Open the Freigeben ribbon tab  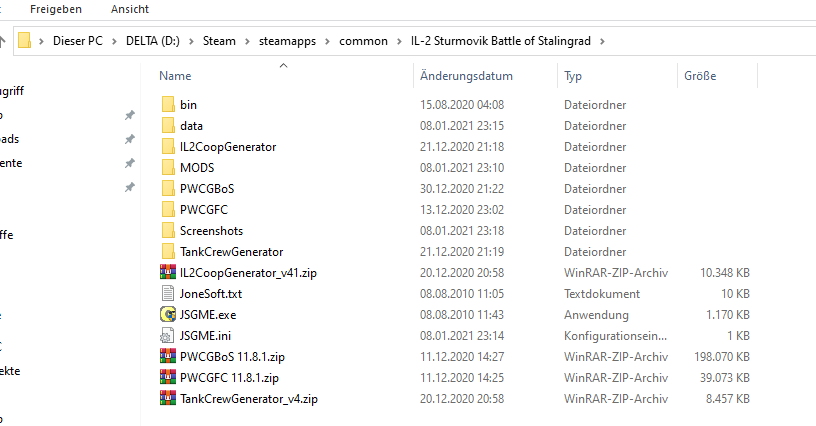click(56, 9)
